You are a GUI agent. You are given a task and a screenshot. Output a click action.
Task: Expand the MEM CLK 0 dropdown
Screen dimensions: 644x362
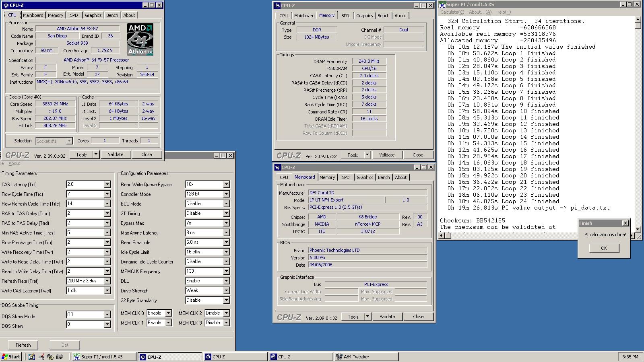[168, 313]
